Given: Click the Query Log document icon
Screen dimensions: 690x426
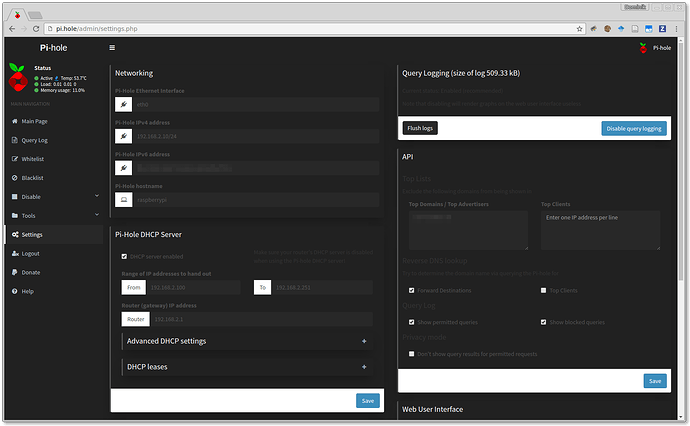Looking at the screenshot, I should [x=15, y=140].
